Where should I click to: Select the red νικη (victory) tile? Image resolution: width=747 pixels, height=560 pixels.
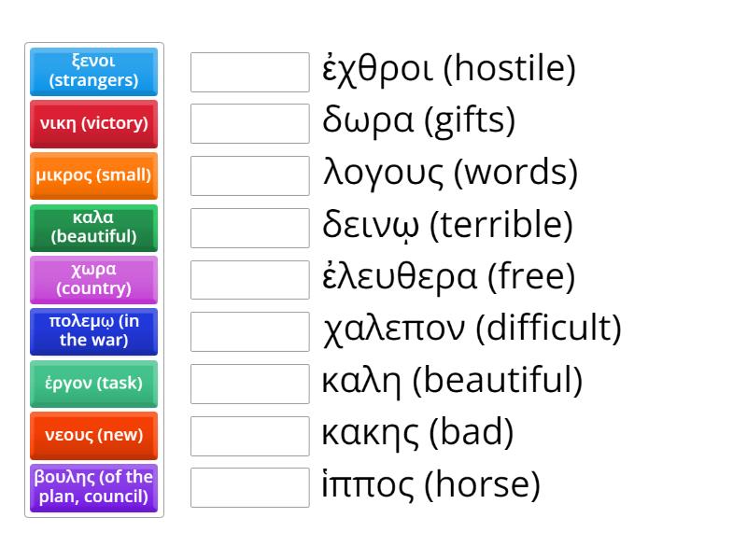(x=93, y=124)
